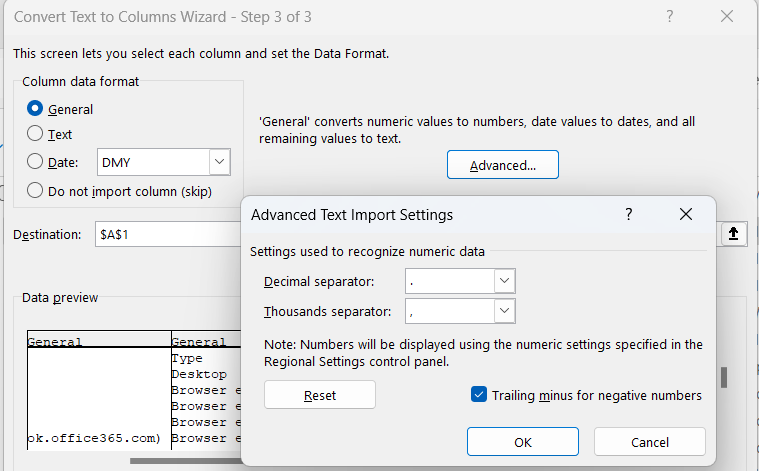Expand the Thousands separator dropdown
Screen dimensions: 759x471
[x=505, y=312]
